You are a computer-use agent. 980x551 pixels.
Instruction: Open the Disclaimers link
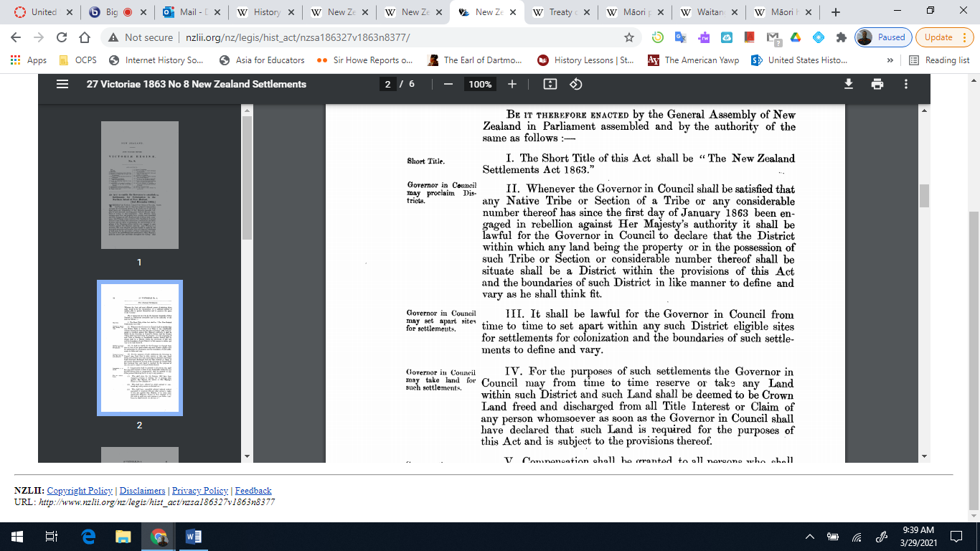pyautogui.click(x=142, y=491)
